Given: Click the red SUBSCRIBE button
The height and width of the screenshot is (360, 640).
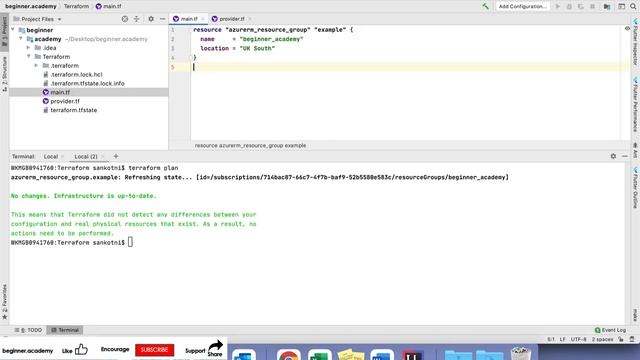Looking at the screenshot, I should coord(154,350).
